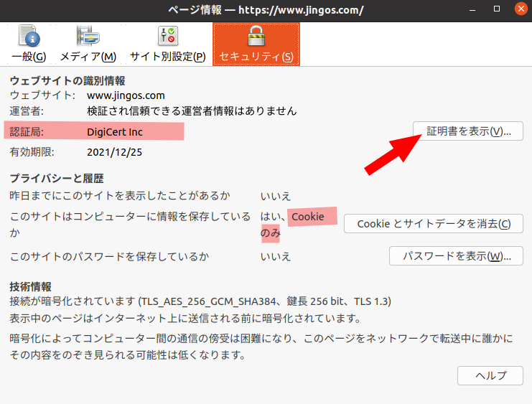This screenshot has width=532, height=404.
Task: Click the document info icon for 一般
Action: click(29, 36)
